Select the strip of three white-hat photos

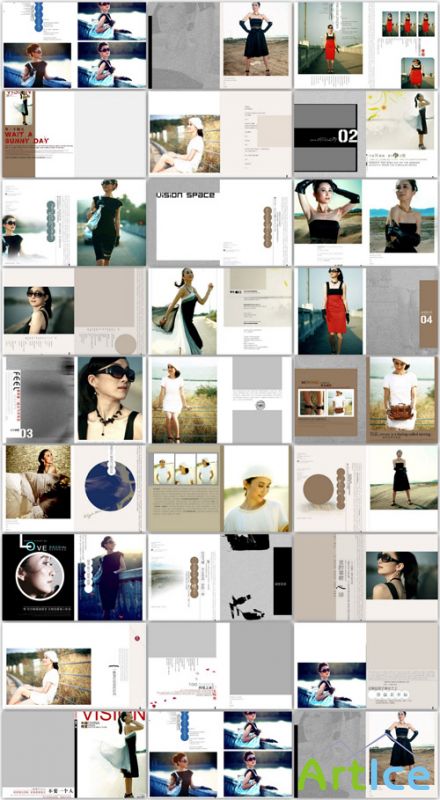[185, 468]
